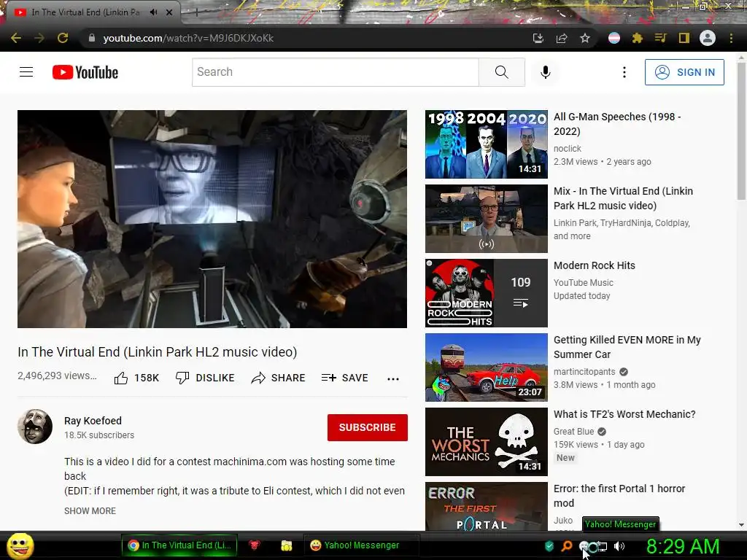Open What is TF2's Worst Mechanic thumbnail
Viewport: 747px width, 560px height.
coord(487,441)
